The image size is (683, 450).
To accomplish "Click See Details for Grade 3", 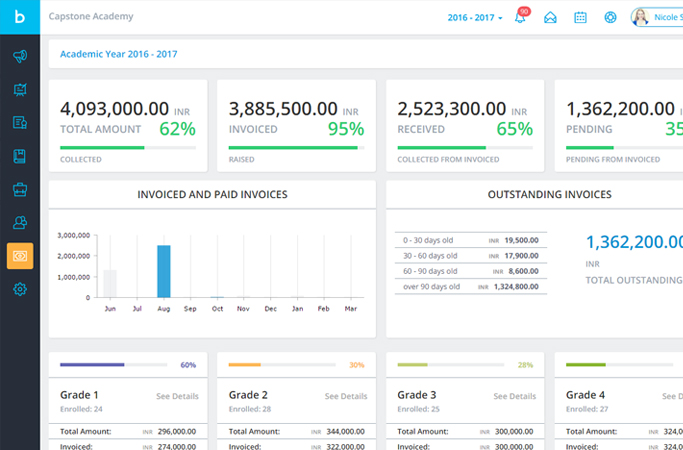I will click(515, 396).
